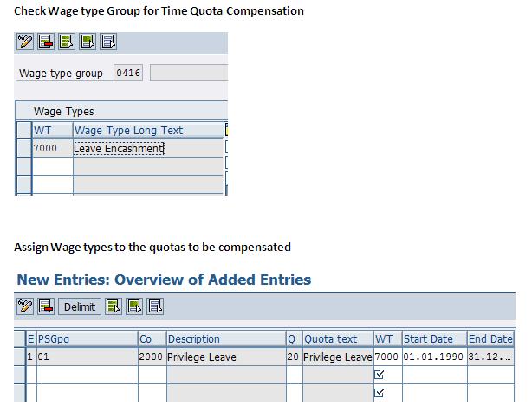Click the select all icon in the wage type group toolbar
This screenshot has width=532, height=412.
click(x=66, y=42)
